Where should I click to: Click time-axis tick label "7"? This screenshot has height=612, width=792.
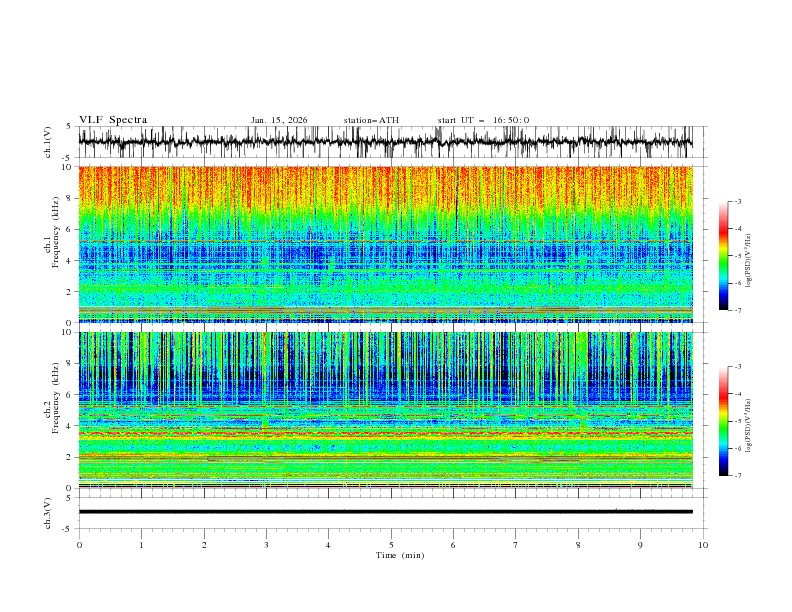point(516,545)
